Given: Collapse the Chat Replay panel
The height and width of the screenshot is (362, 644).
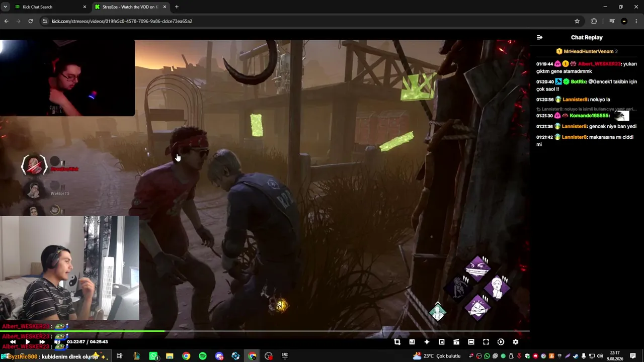Looking at the screenshot, I should pos(539,37).
